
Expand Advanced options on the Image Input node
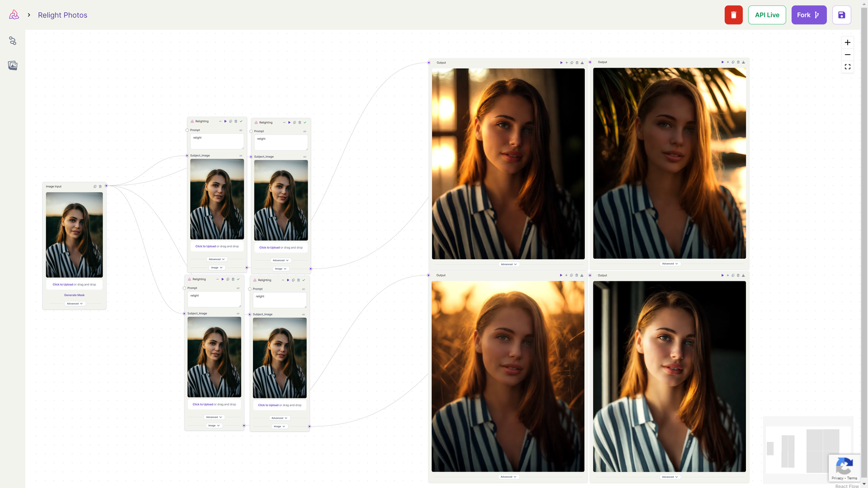pyautogui.click(x=74, y=304)
